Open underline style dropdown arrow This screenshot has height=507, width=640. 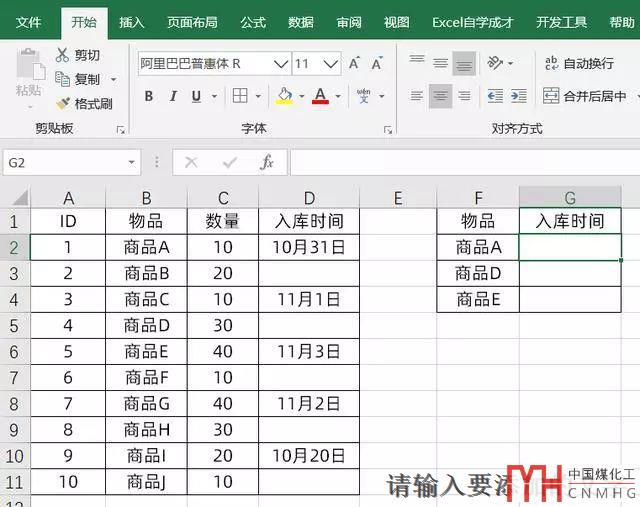tap(214, 96)
